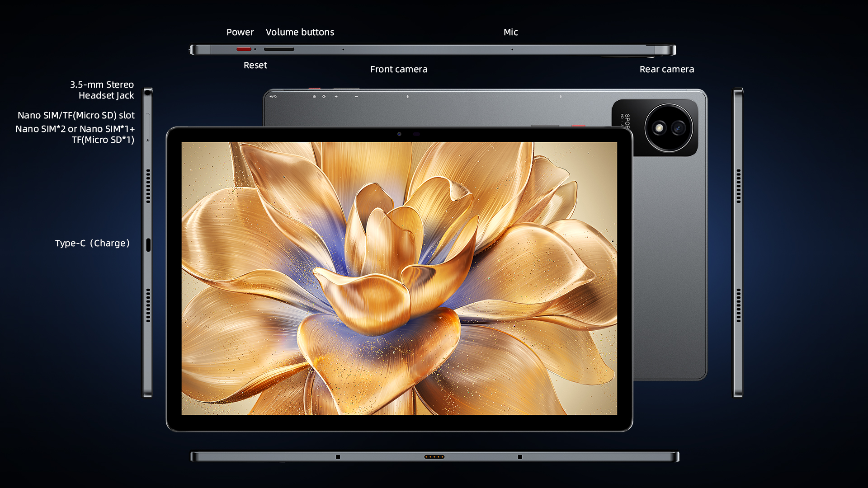Click the power symbol on tablet back

pyautogui.click(x=314, y=96)
